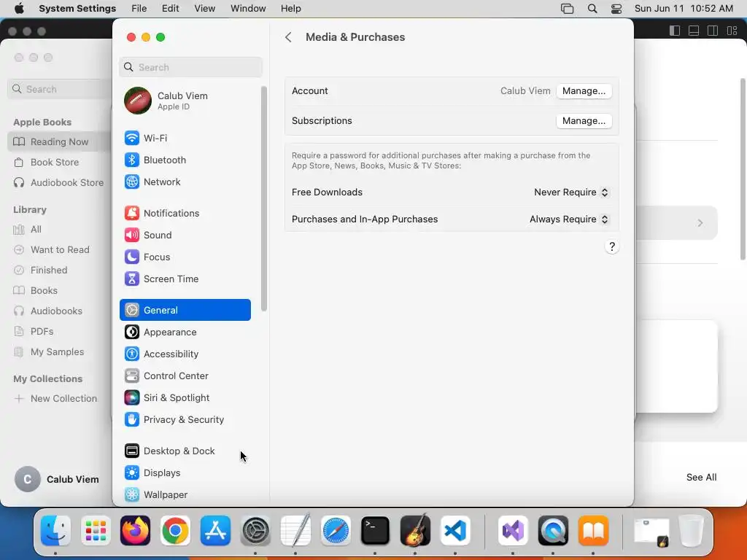Viewport: 747px width, 560px height.
Task: Open Control Center settings
Action: click(x=185, y=376)
